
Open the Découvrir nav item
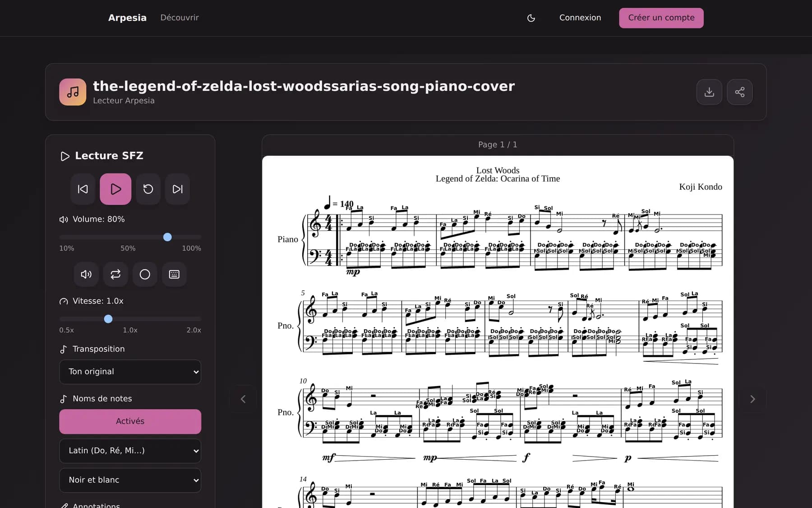click(x=180, y=18)
